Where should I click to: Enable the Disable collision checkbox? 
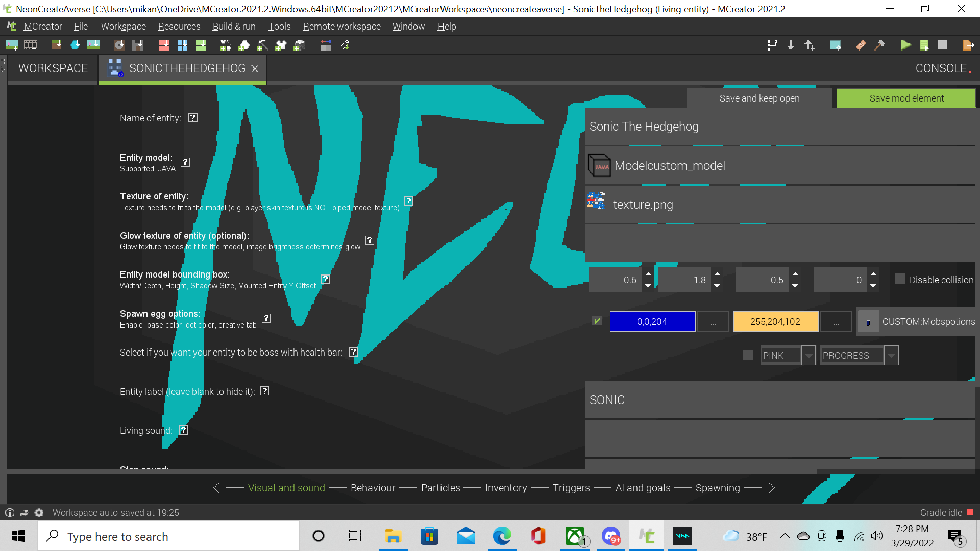(x=899, y=279)
